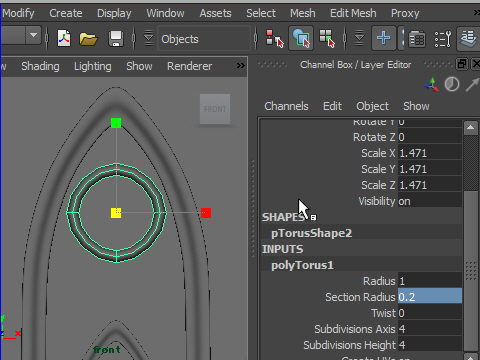Open the viewport Shading menu
Viewport: 480px width, 360px height.
pyautogui.click(x=40, y=66)
